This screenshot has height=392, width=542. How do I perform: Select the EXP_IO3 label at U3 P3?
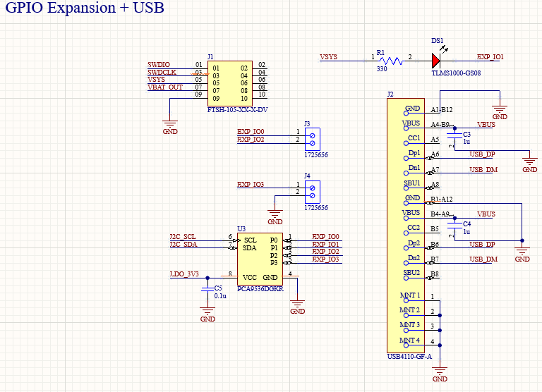tap(325, 259)
